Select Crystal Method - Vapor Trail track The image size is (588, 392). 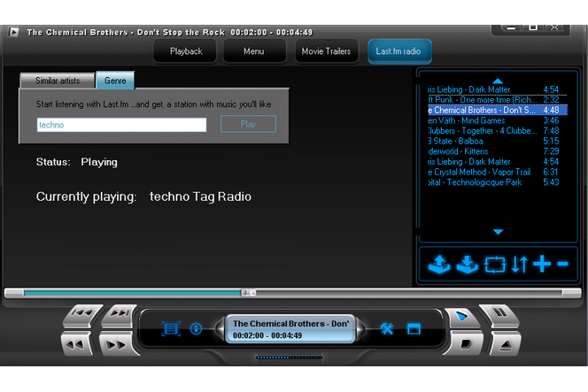click(498, 172)
